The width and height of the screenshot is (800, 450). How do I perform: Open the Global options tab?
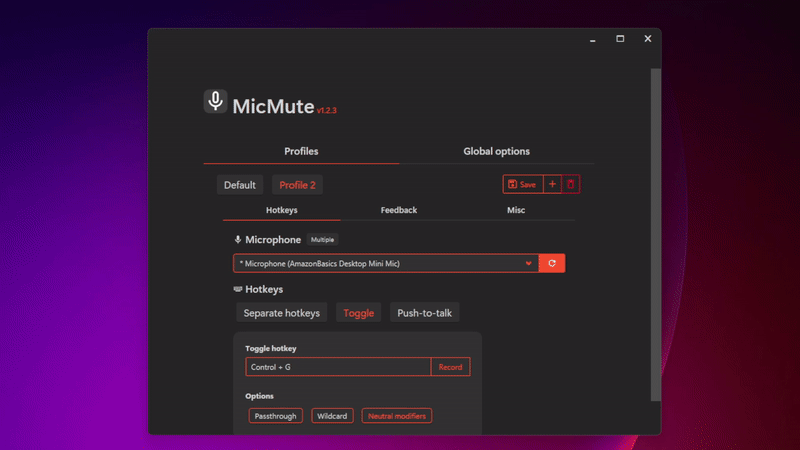point(496,152)
